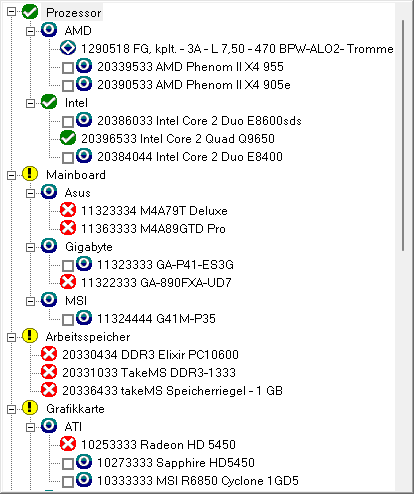Screen dimensions: 414x494
Task: Select the Intel group label
Action: click(x=76, y=103)
